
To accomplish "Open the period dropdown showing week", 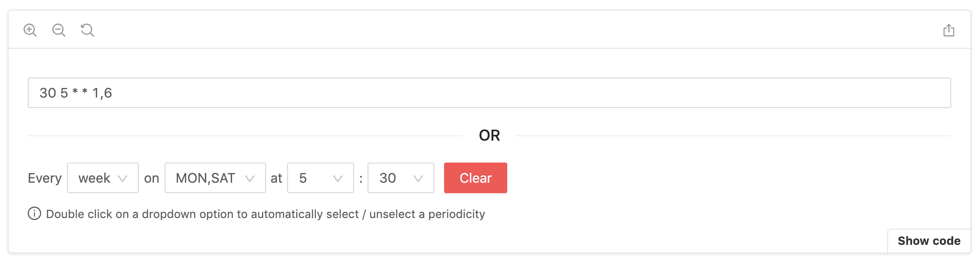I will (x=103, y=178).
